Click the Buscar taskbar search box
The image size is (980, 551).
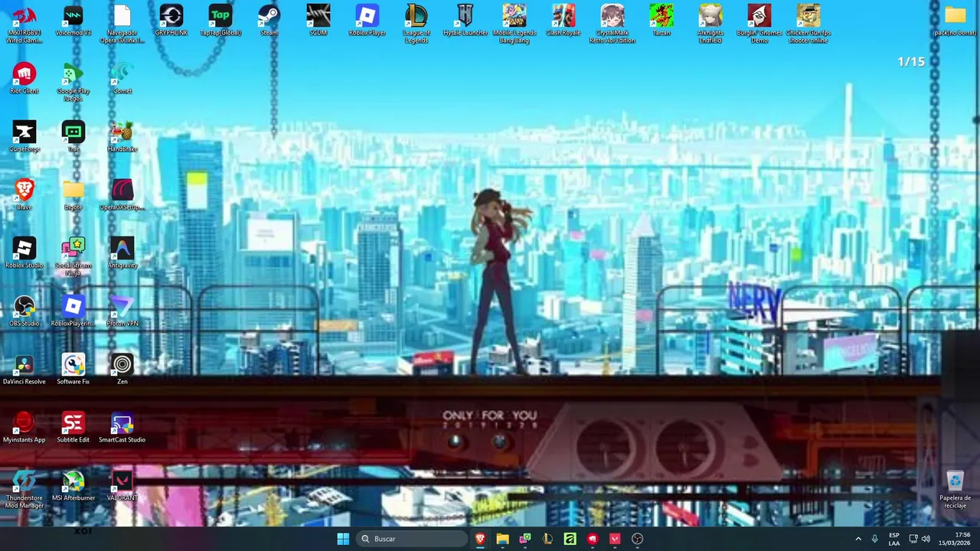tap(413, 539)
